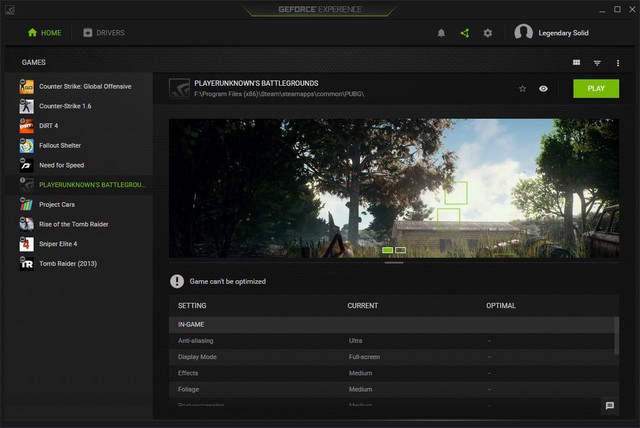Click the CURRENT column header
Viewport: 640px width, 428px height.
362,306
